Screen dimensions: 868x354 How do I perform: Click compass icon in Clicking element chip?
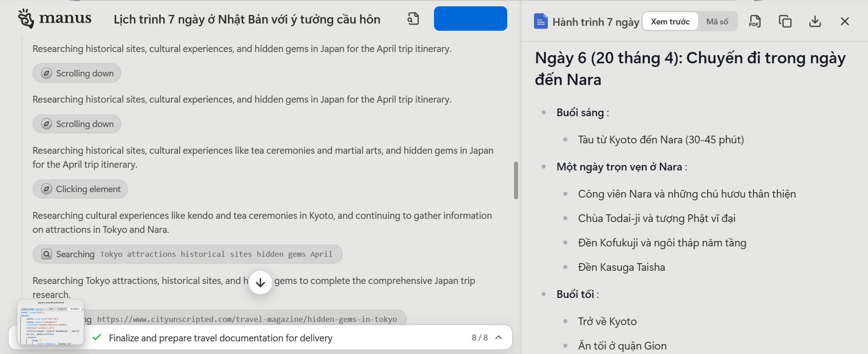(x=47, y=189)
